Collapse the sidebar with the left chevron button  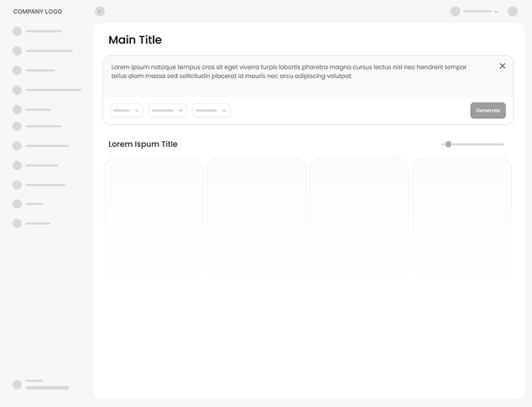(x=100, y=12)
